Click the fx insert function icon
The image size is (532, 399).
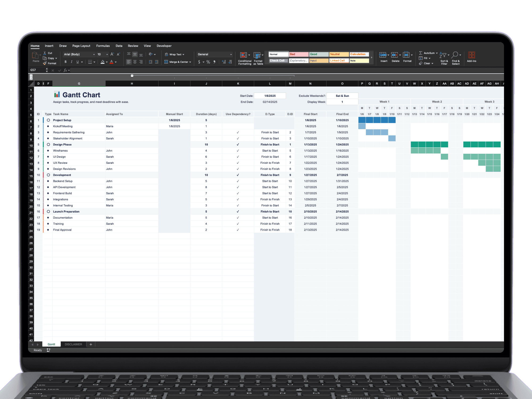pos(65,70)
